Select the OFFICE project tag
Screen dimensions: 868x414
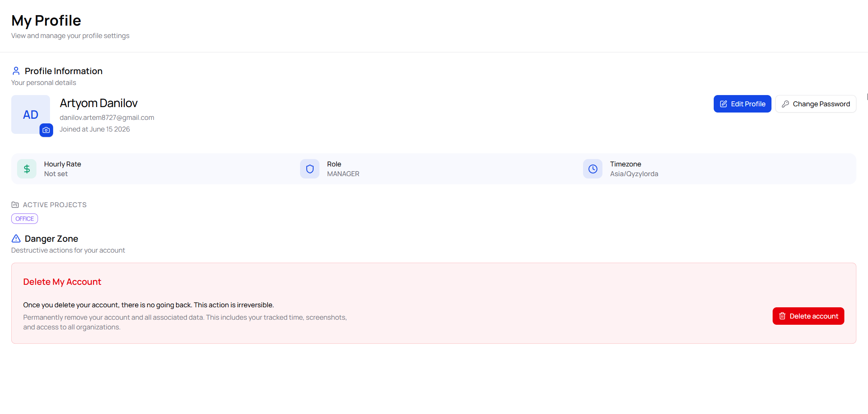24,218
